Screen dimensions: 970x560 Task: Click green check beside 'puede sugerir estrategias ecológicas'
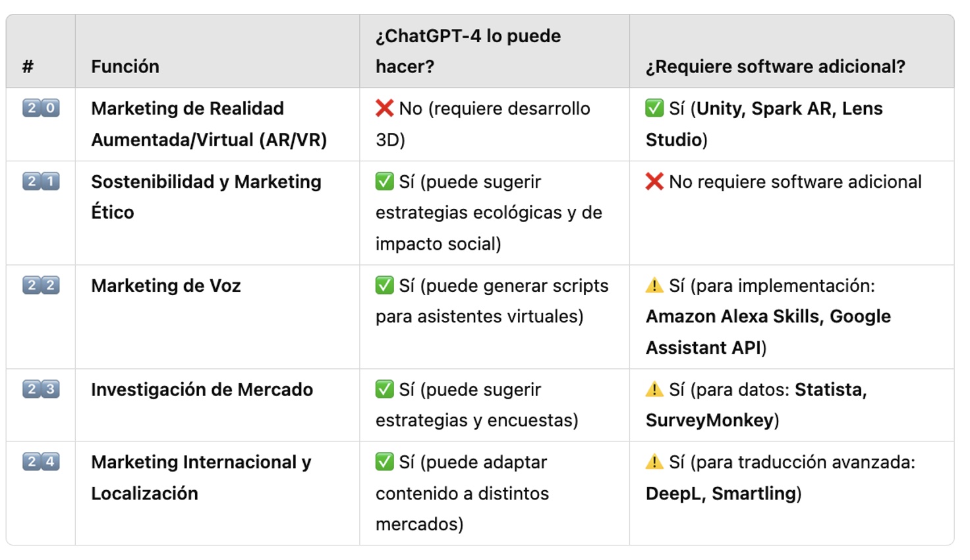[x=384, y=181]
